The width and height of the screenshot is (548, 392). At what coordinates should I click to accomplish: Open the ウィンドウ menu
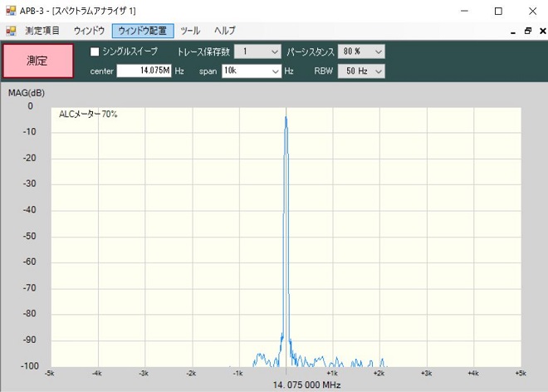[x=89, y=31]
